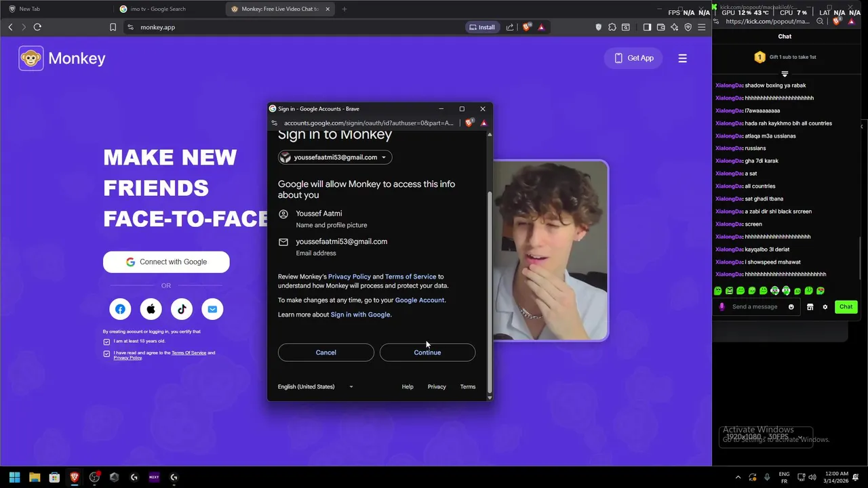Open Kick chat settings gear

pyautogui.click(x=825, y=307)
